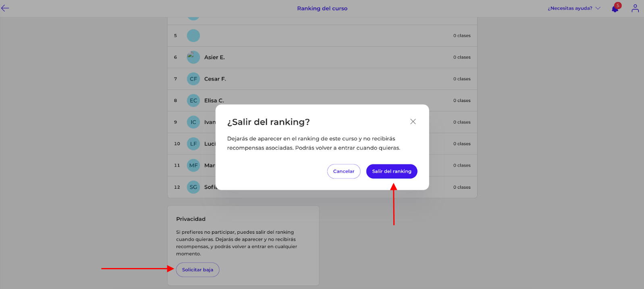Image resolution: width=644 pixels, height=289 pixels.
Task: Click the Solicitar baja button
Action: [x=197, y=270]
